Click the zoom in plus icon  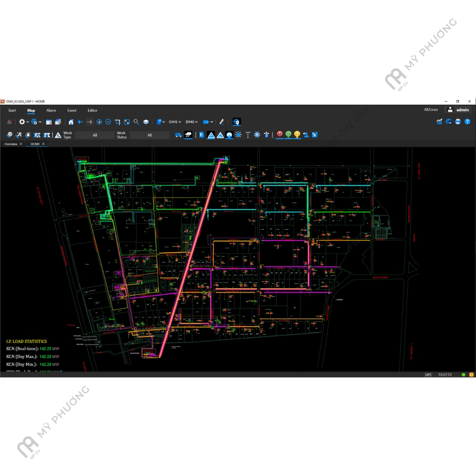99,122
